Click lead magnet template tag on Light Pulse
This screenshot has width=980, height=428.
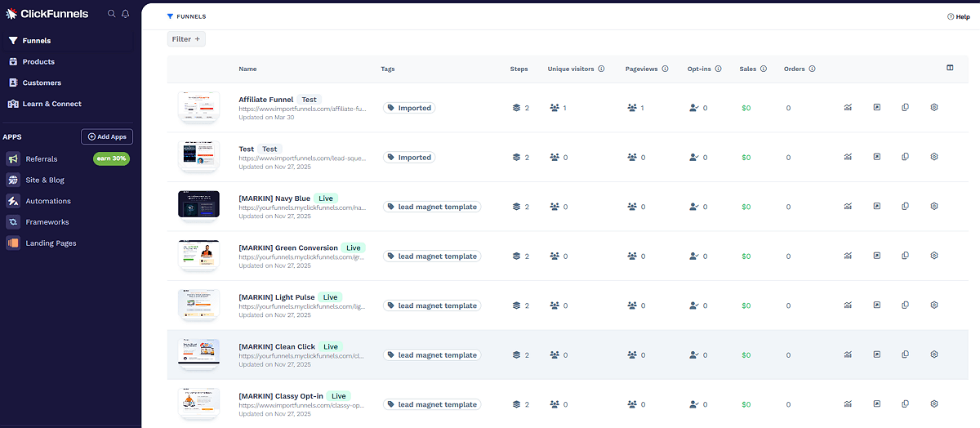tap(432, 305)
